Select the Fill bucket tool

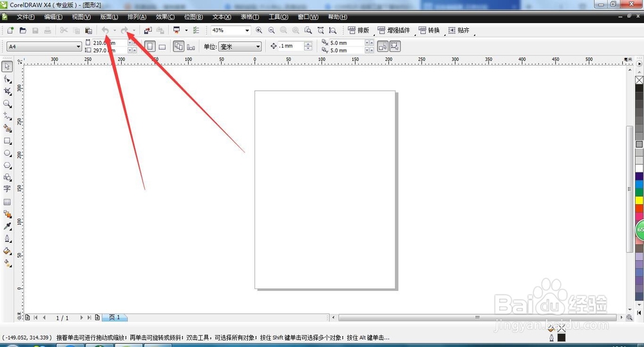coord(7,251)
